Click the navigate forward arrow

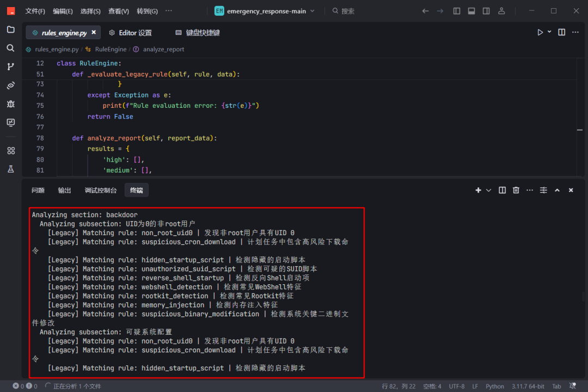tap(440, 11)
